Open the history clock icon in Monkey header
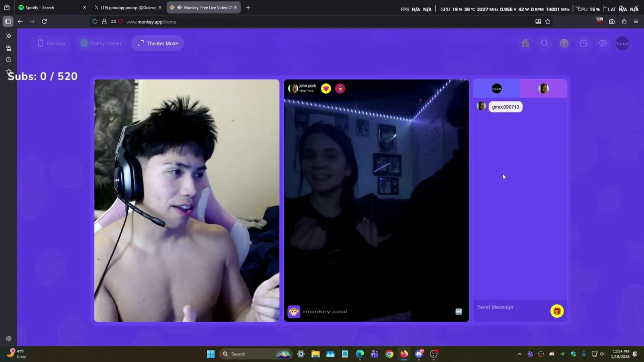The image size is (644, 362). pos(584,43)
